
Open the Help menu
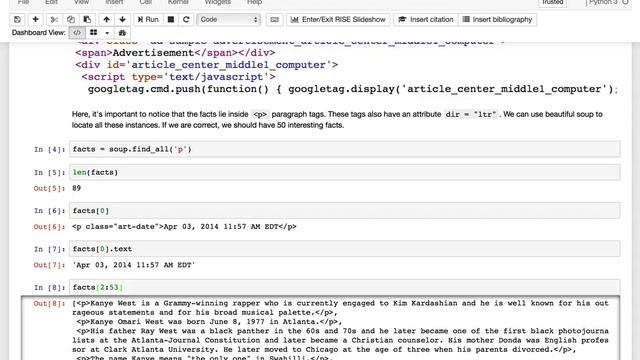point(254,2)
